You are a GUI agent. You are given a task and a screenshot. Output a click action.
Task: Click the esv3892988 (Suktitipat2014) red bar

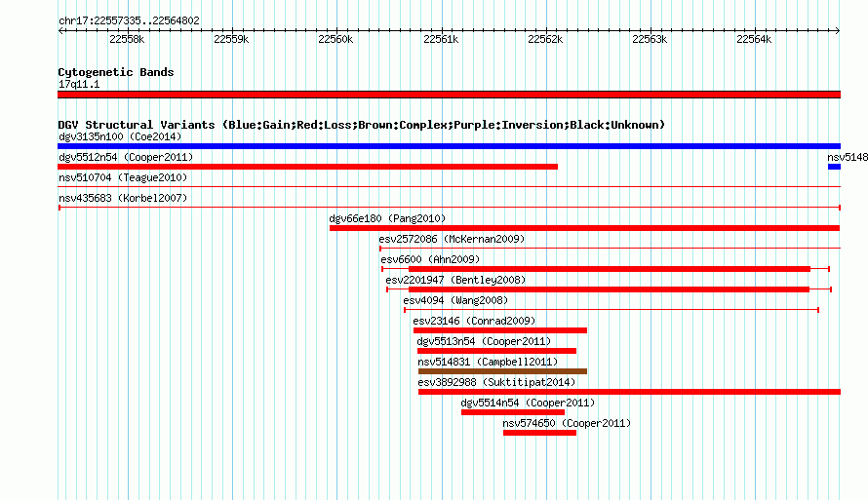coord(629,392)
